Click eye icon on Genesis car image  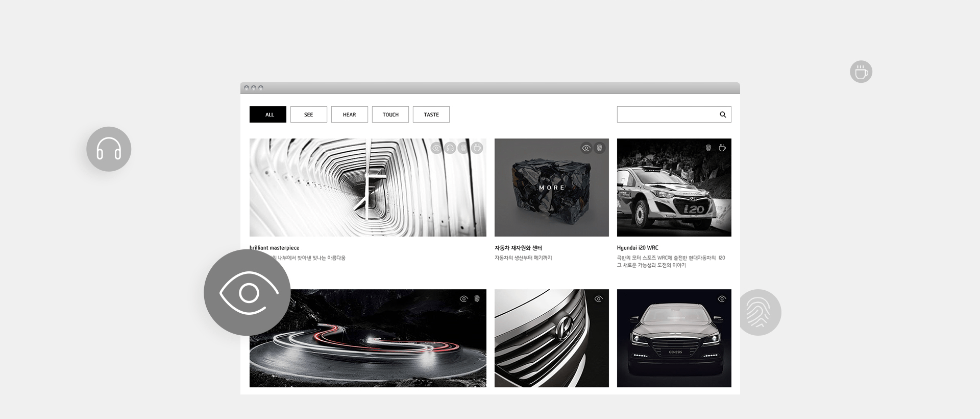point(722,299)
